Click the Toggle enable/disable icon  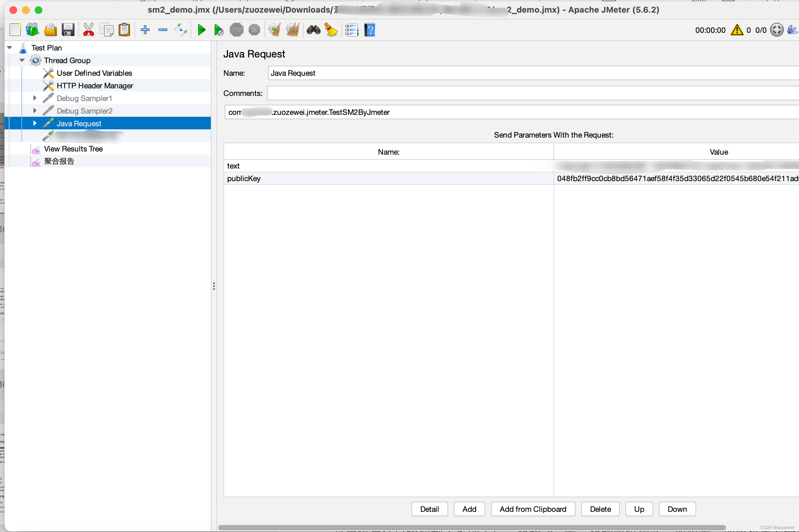[x=180, y=30]
